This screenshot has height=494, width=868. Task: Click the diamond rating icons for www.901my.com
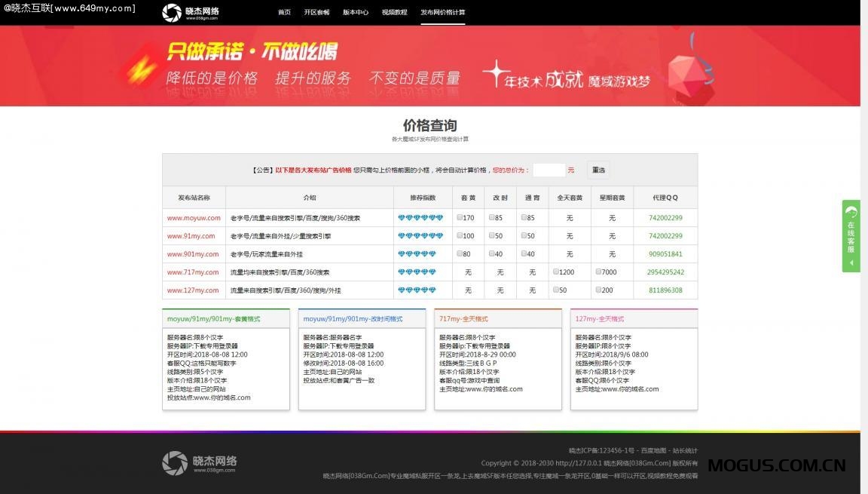(x=414, y=253)
